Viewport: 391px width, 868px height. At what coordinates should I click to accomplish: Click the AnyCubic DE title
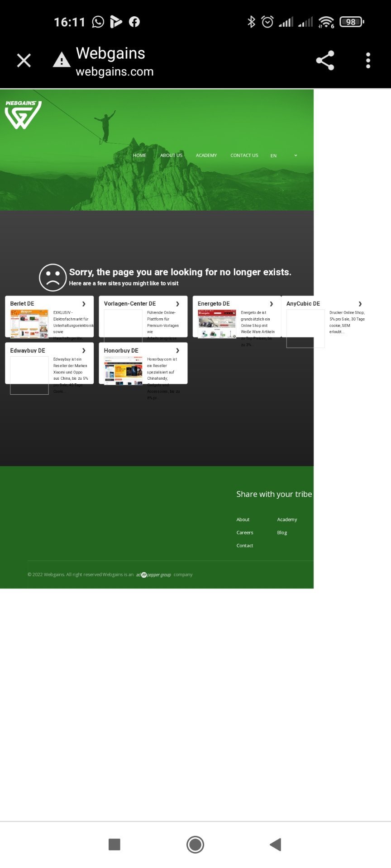[x=303, y=304]
